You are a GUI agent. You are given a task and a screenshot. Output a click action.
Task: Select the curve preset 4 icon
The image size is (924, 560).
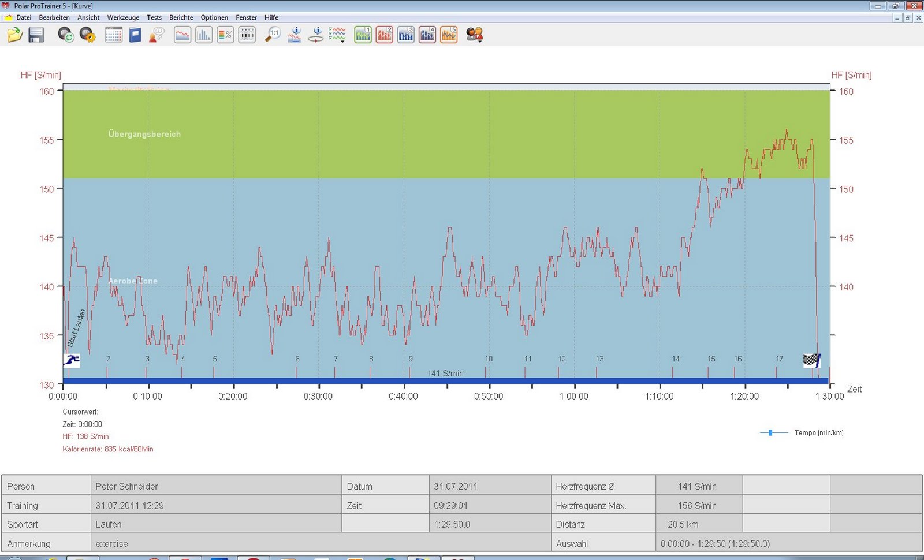(427, 35)
